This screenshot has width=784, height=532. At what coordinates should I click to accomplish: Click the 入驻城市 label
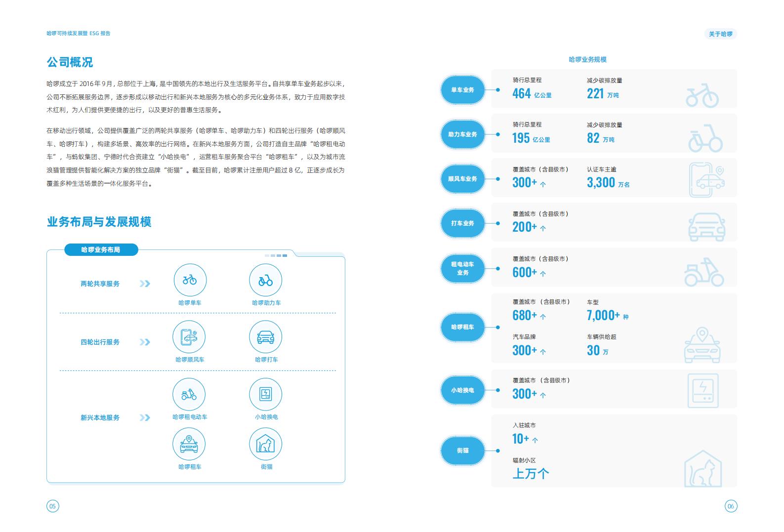pyautogui.click(x=524, y=425)
